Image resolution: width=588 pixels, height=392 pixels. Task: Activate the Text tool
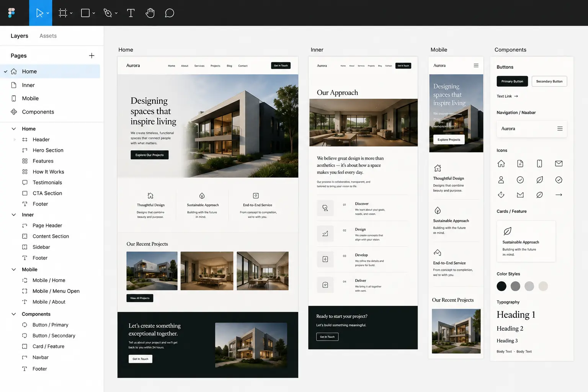[x=131, y=13]
